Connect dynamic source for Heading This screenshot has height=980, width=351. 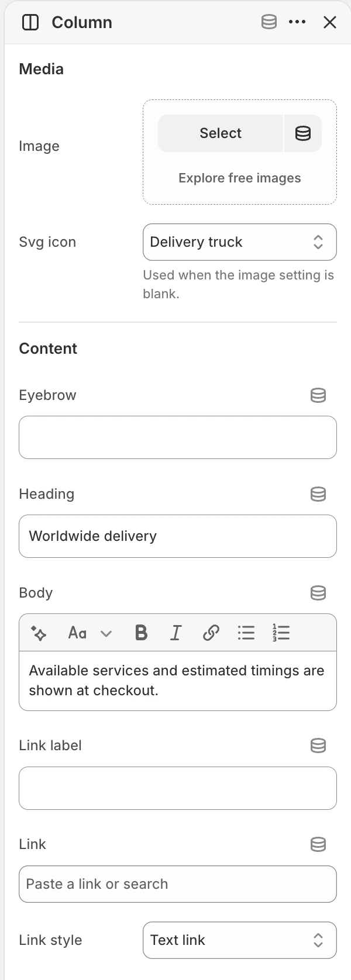tap(318, 494)
